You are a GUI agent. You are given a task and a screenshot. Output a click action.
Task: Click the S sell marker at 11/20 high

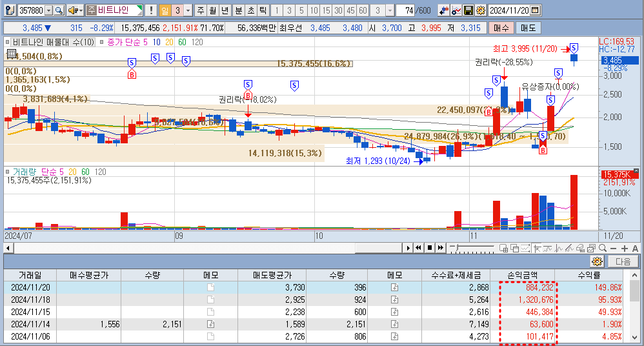(574, 48)
